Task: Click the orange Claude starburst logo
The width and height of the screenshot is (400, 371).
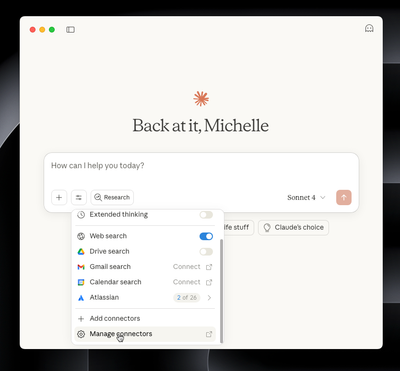Action: [x=201, y=99]
